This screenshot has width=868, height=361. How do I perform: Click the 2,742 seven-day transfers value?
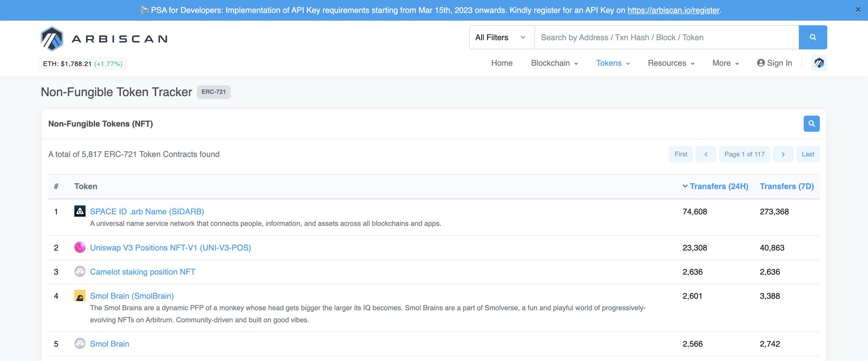tap(770, 344)
